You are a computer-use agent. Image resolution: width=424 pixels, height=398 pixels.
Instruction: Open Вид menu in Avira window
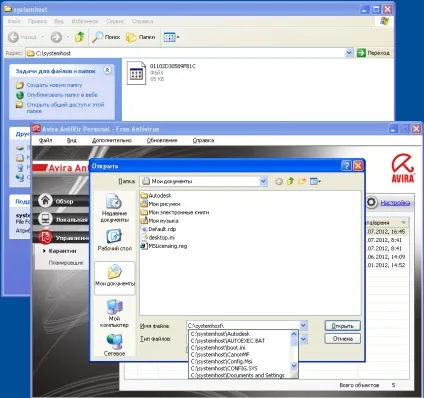[x=72, y=140]
